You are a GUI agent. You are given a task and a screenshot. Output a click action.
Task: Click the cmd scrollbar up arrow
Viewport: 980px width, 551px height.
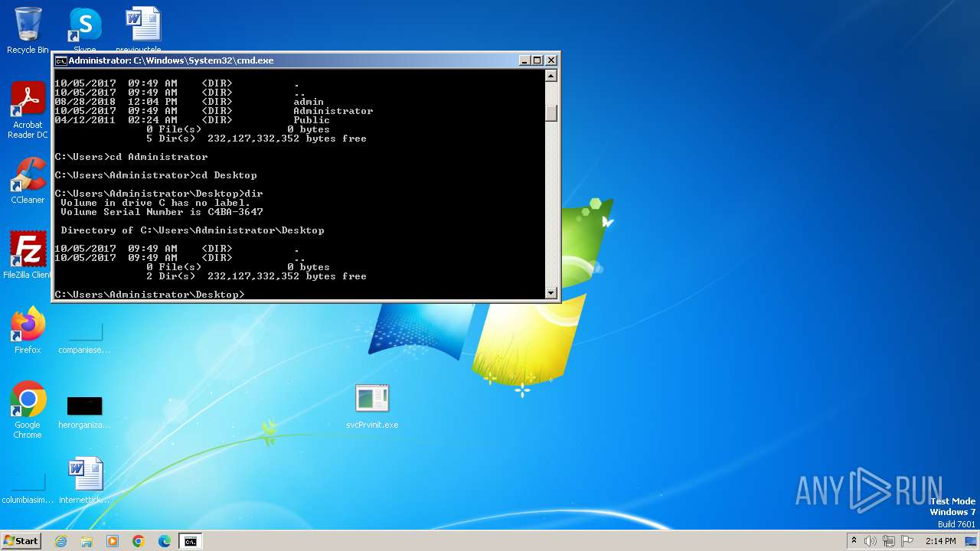tap(550, 76)
